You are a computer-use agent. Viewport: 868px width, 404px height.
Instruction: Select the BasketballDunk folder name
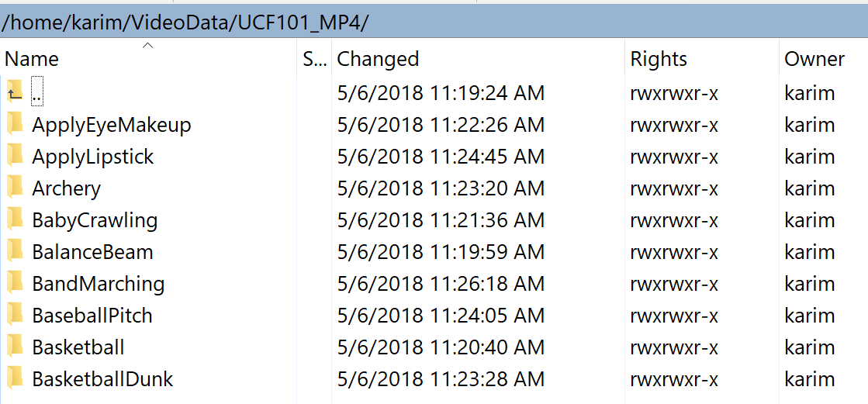click(x=102, y=379)
